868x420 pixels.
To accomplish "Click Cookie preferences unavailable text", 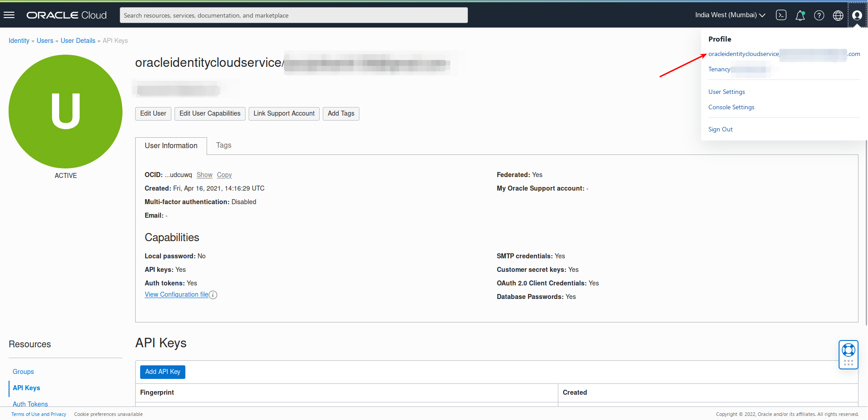I will (x=108, y=415).
